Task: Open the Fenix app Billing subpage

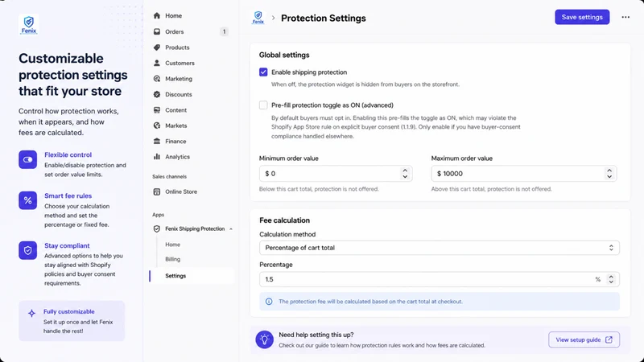Action: point(172,259)
